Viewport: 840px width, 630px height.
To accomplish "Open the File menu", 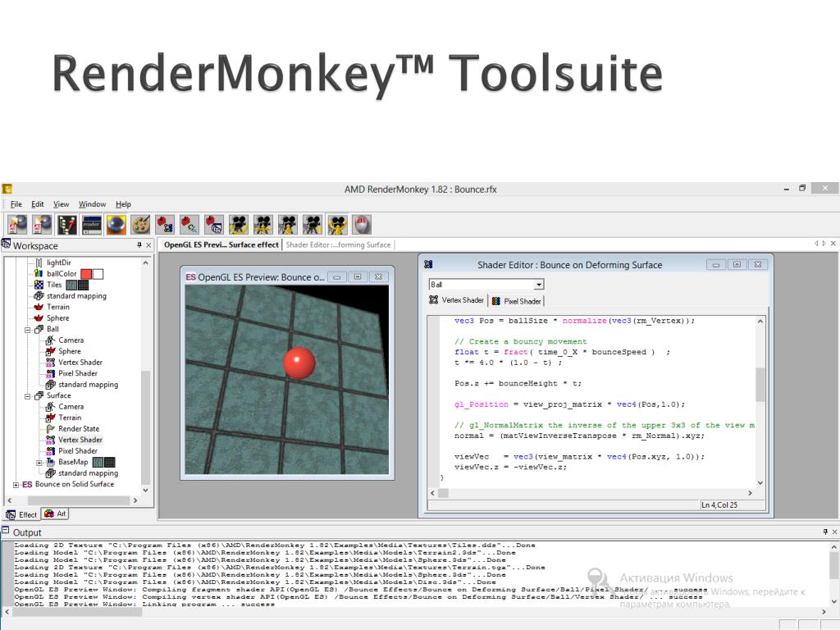I will [16, 204].
